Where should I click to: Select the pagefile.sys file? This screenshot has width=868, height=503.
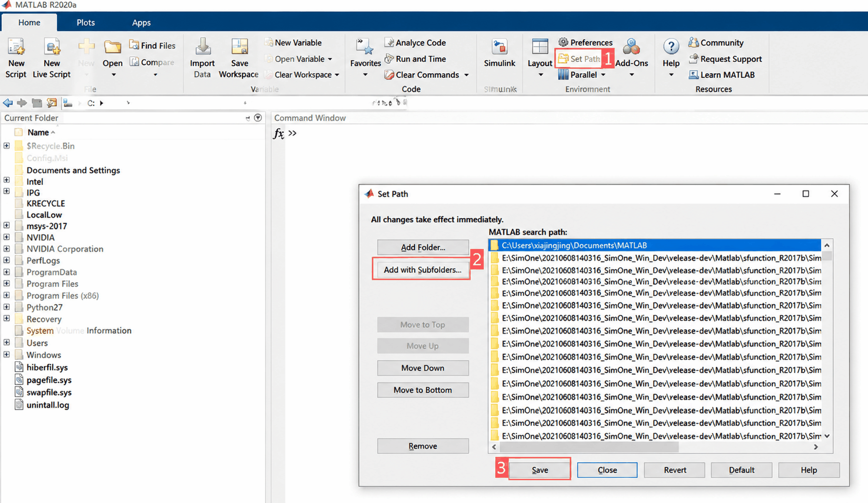49,380
